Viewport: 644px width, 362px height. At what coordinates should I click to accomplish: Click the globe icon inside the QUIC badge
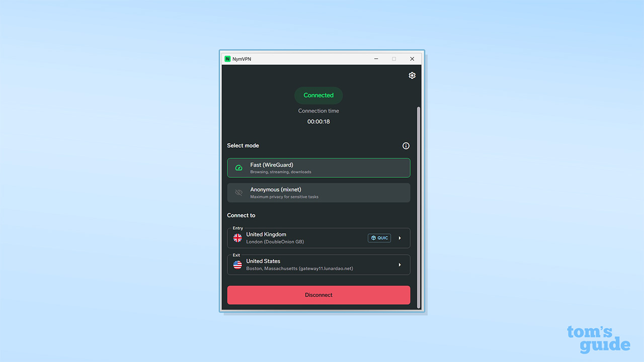click(x=372, y=238)
